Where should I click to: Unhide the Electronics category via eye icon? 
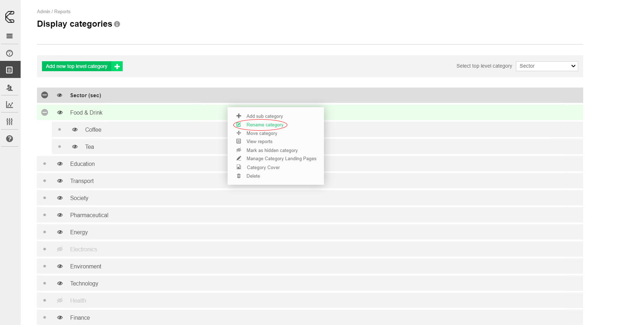pos(60,249)
